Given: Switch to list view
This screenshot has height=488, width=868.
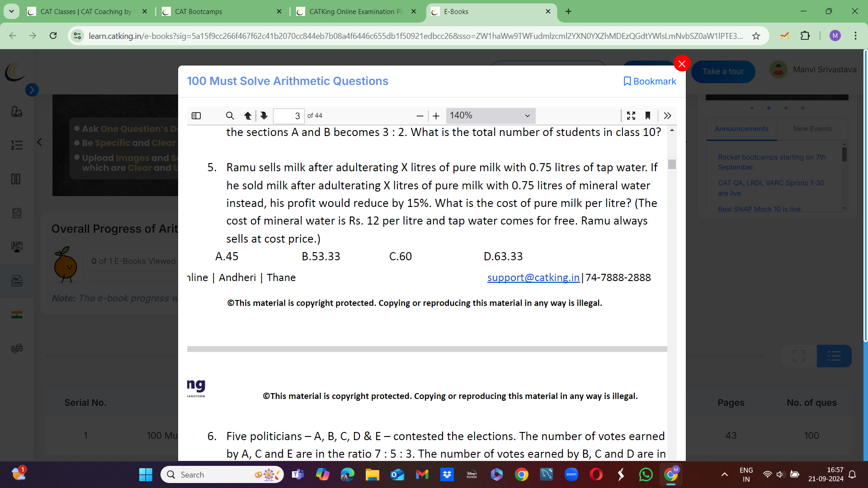Looking at the screenshot, I should 834,356.
